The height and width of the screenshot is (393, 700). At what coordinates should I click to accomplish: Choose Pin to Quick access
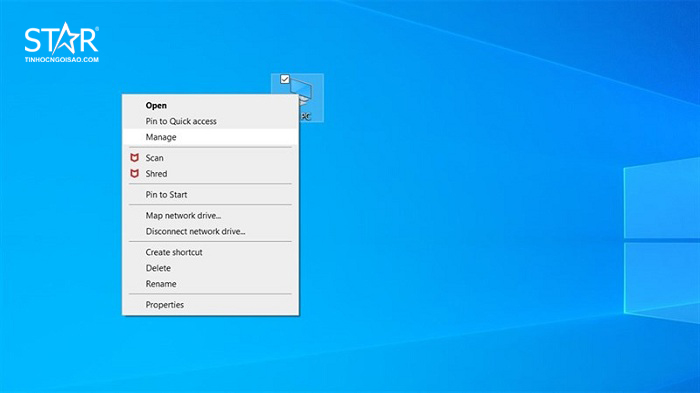[x=210, y=121]
